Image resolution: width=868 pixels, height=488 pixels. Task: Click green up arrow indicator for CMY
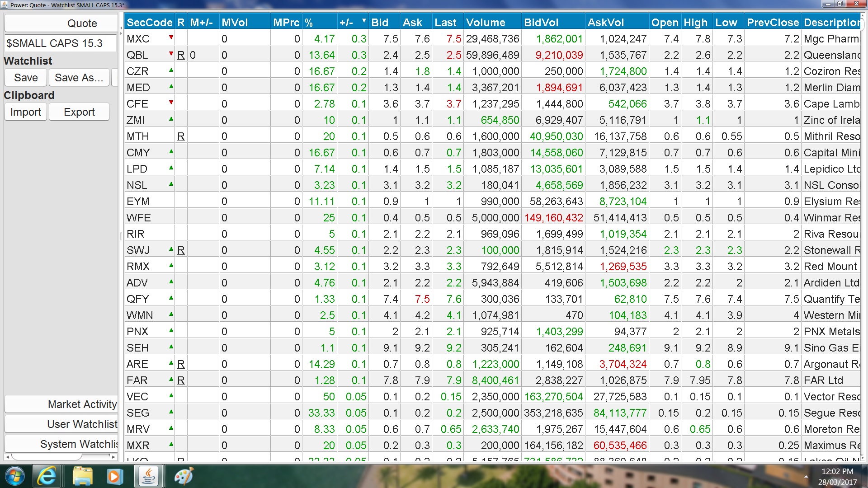(x=171, y=151)
